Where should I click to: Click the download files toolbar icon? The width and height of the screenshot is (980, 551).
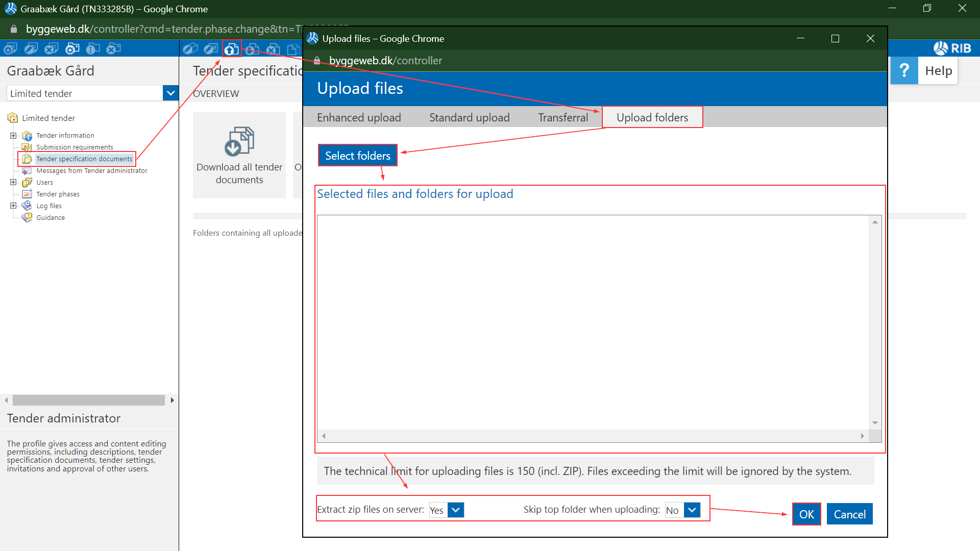pyautogui.click(x=252, y=49)
